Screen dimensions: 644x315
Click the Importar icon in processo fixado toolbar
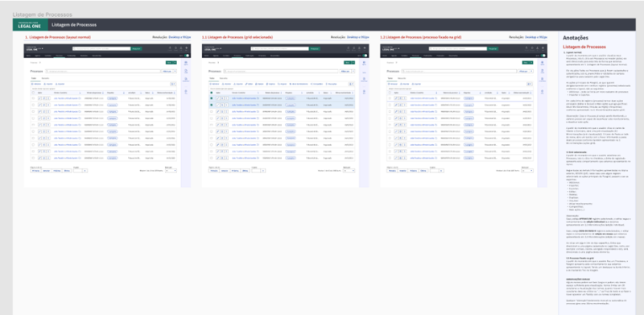coord(401,84)
